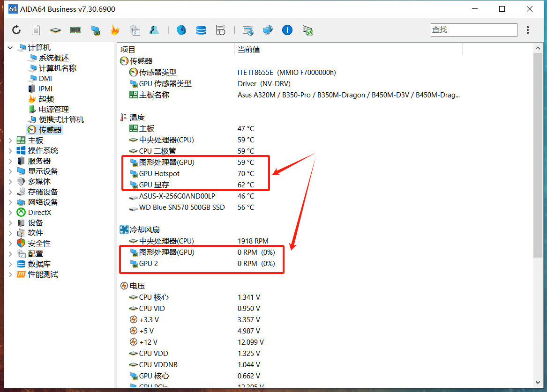Viewport: 547px width, 392px height.
Task: Launch the stability test flame icon
Action: [x=115, y=30]
